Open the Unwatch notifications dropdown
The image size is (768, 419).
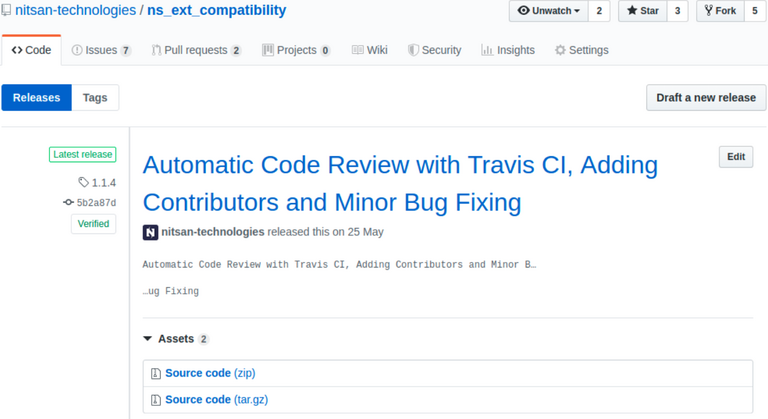tap(548, 11)
